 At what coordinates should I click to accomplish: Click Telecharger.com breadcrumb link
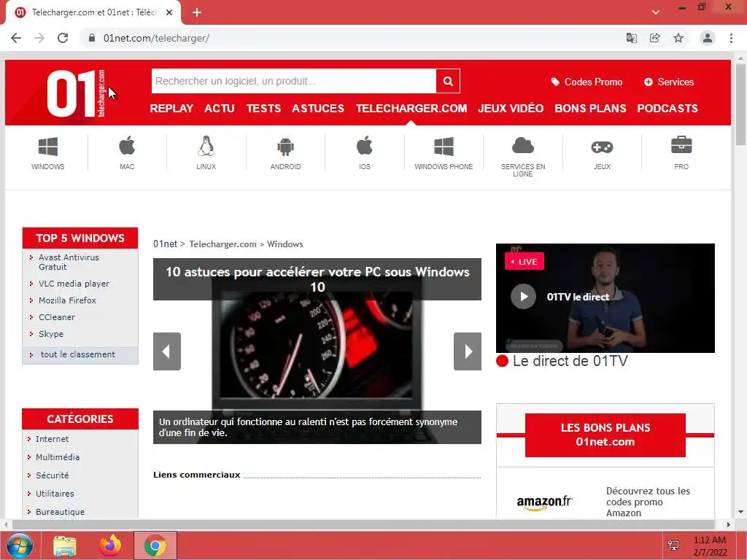[222, 244]
